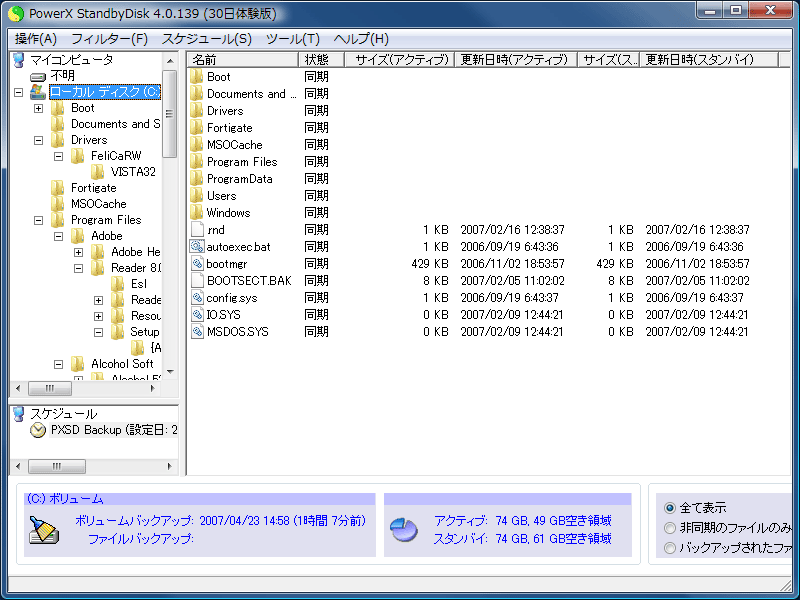The height and width of the screenshot is (600, 800).
Task: Click the autoexec.bat file icon
Action: click(197, 246)
